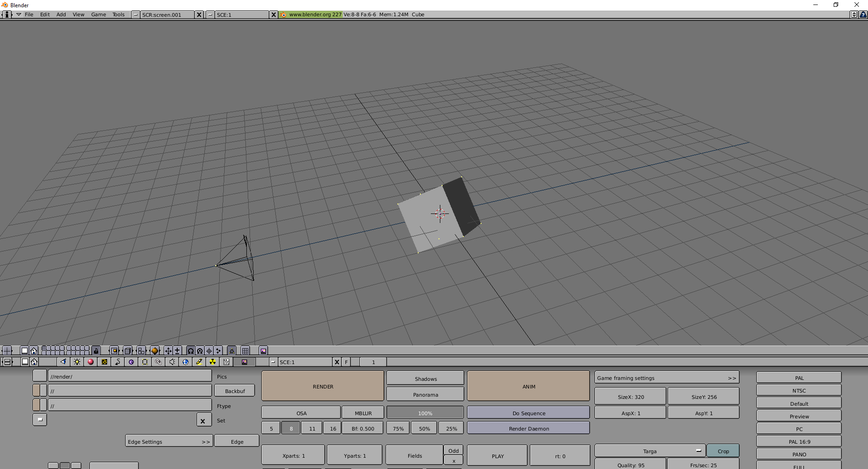
Task: Click the translate (four-arrow) view icon
Action: coord(168,351)
